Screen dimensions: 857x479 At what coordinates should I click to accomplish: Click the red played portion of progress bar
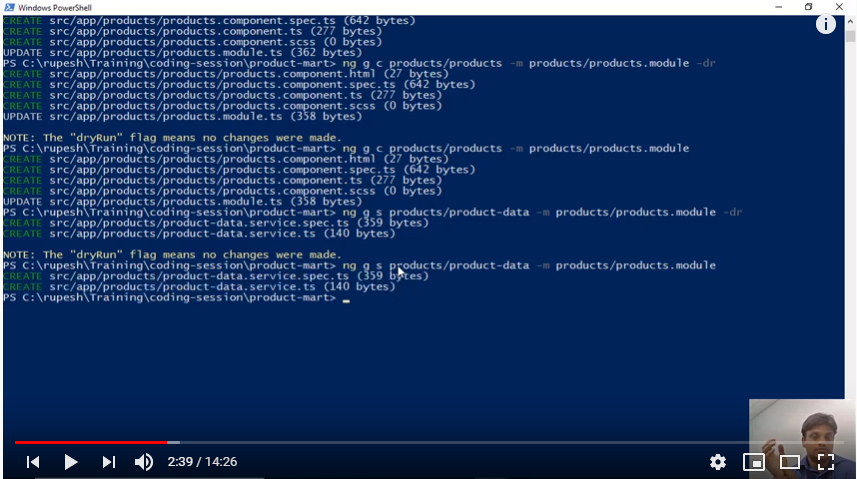90,442
